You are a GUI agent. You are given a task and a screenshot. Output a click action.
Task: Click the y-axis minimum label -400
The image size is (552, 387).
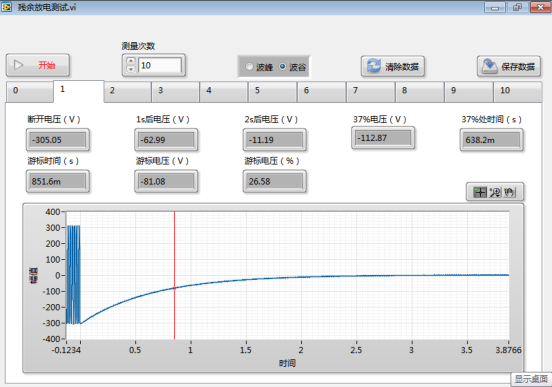[51, 339]
